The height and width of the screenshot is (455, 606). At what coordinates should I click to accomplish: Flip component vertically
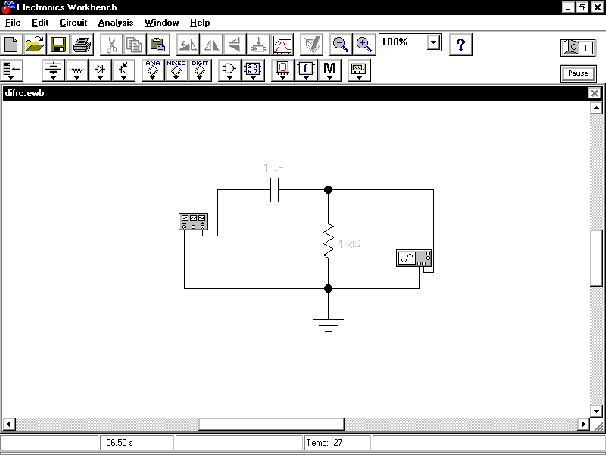coord(235,44)
